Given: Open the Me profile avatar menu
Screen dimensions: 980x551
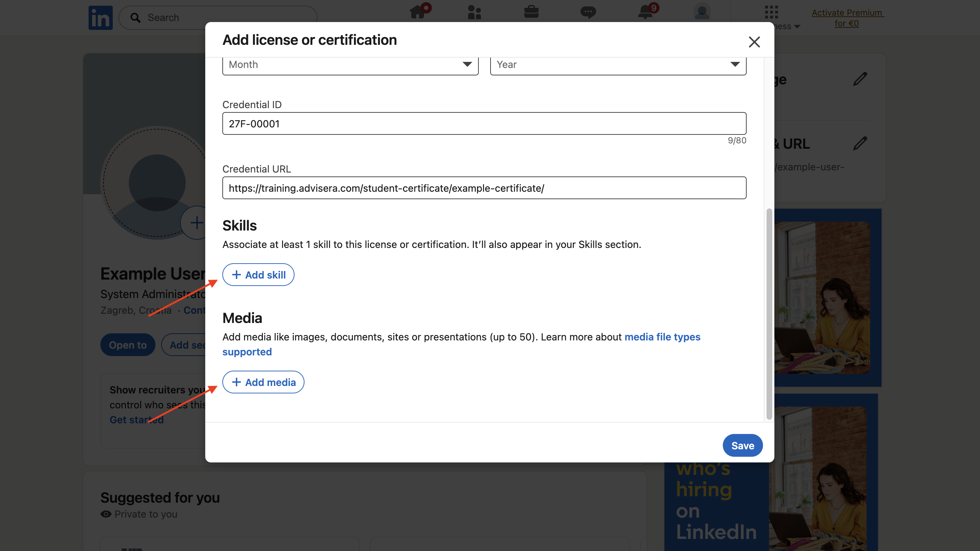Looking at the screenshot, I should (x=702, y=11).
